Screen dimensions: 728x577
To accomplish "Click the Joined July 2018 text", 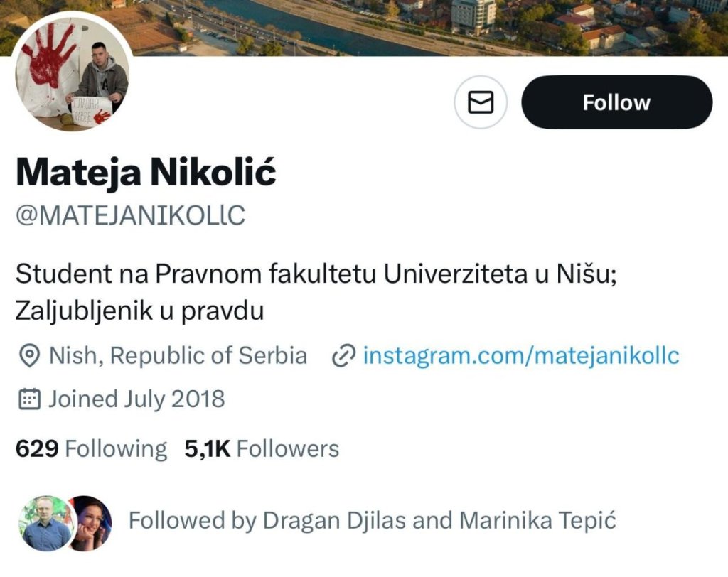I will pos(136,399).
